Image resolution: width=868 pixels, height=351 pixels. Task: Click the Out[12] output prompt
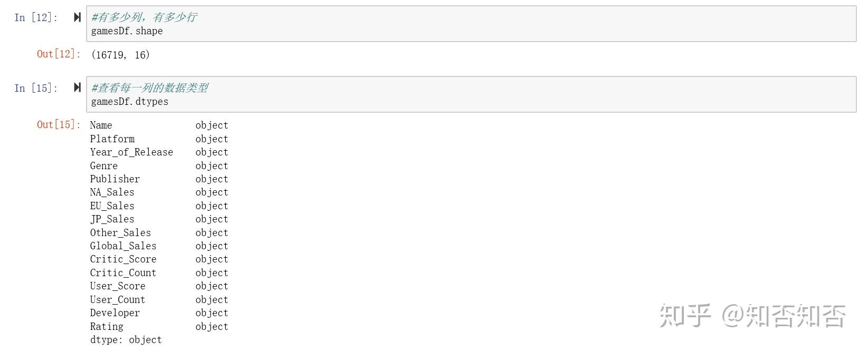click(59, 54)
